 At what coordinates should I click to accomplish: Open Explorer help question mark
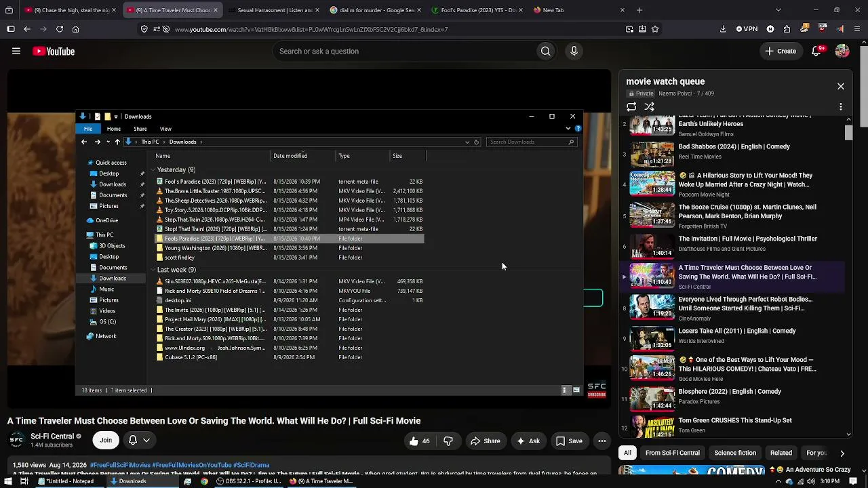point(578,129)
